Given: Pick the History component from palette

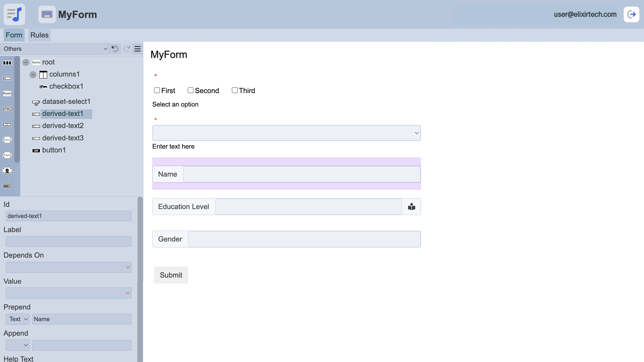Looking at the screenshot, I should [x=7, y=140].
